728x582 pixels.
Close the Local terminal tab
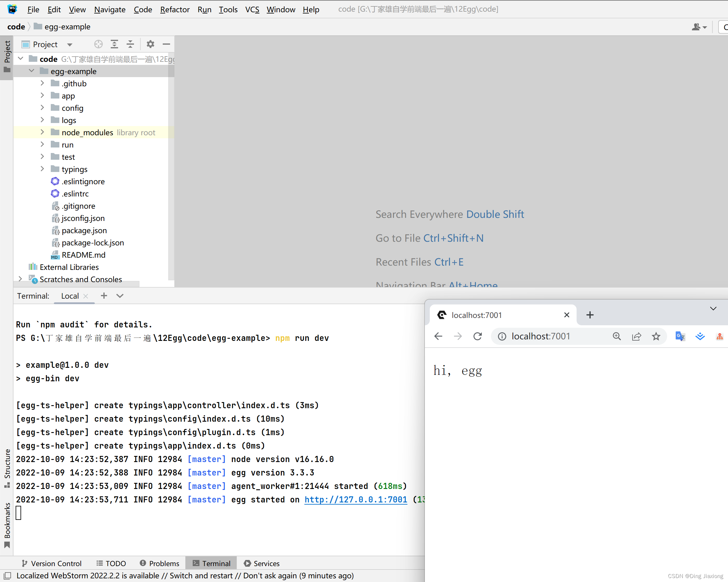86,296
